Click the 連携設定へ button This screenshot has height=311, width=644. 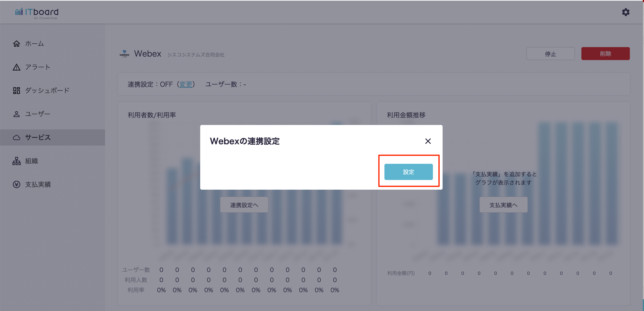pos(244,205)
